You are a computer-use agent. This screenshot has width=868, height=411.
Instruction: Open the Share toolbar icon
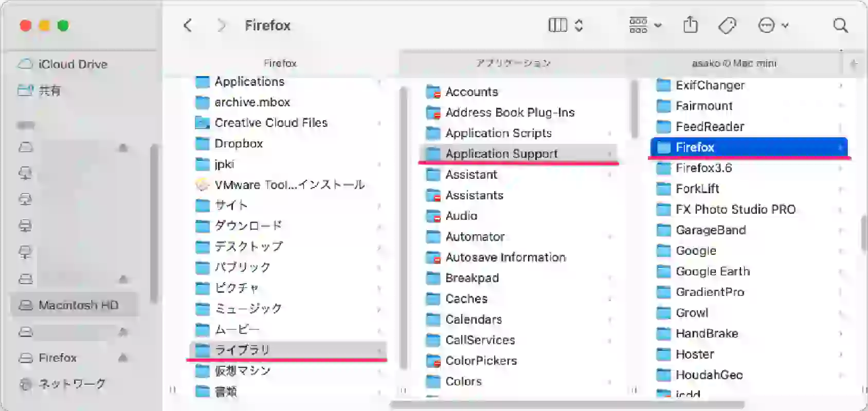point(691,25)
